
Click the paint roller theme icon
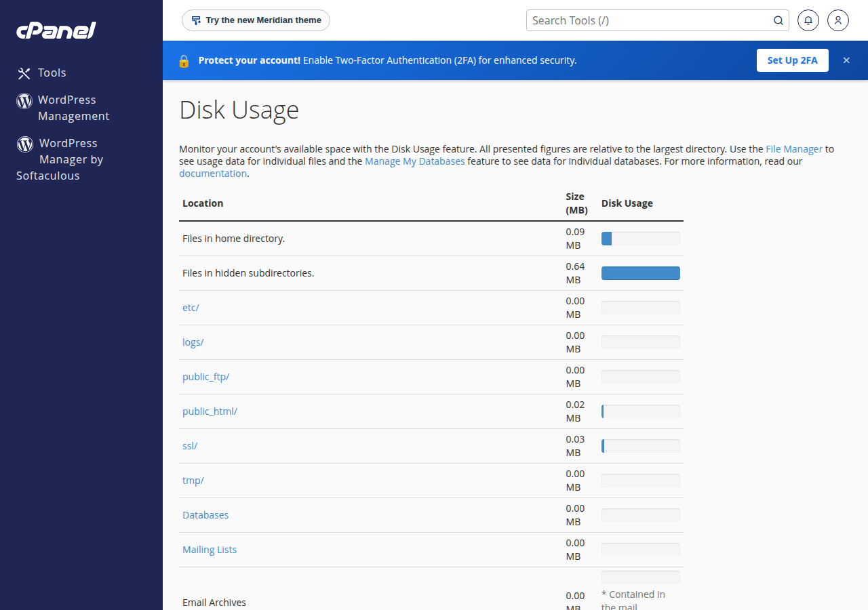pos(196,20)
